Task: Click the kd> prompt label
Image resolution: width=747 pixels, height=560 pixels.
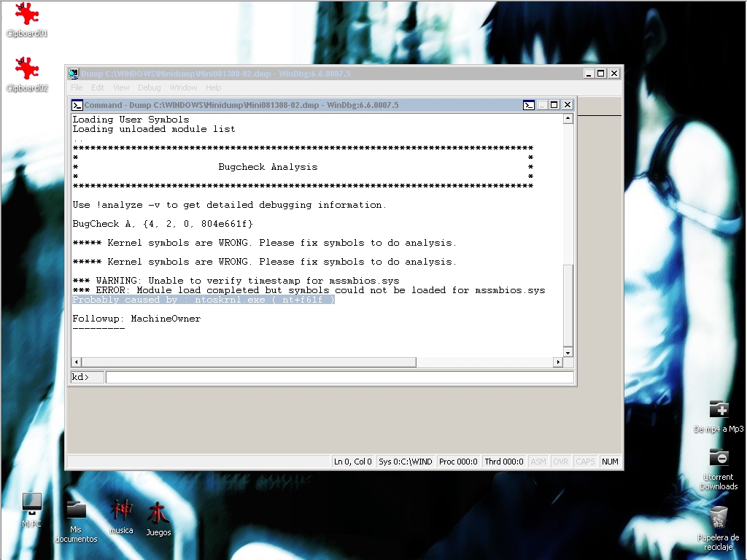Action: click(80, 377)
